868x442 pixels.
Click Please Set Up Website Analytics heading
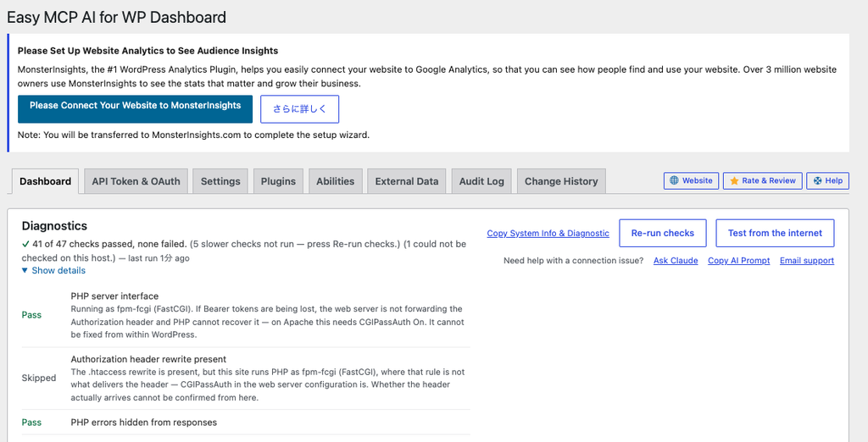pyautogui.click(x=147, y=50)
